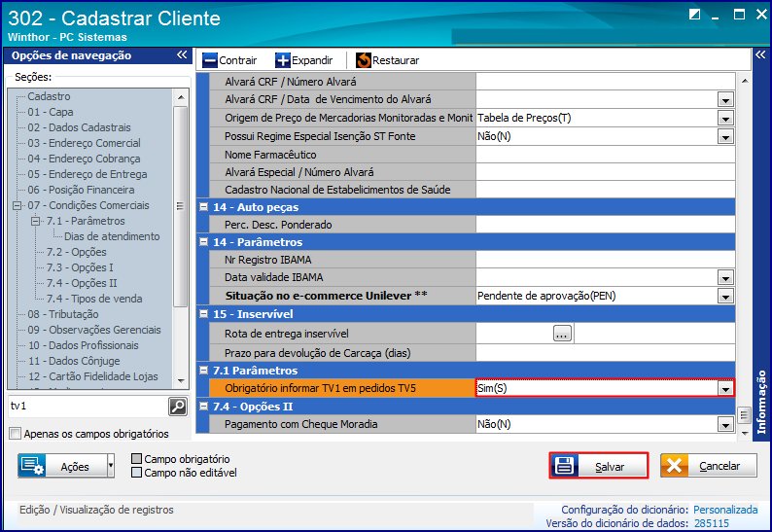Select 7.3 - Opções I tree item
This screenshot has width=772, height=532.
80,267
